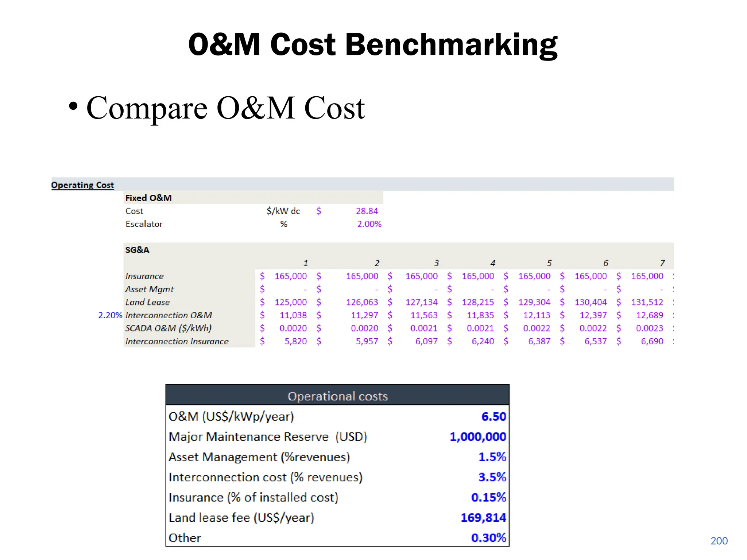Click the insurance value '0.15%'
Image resolution: width=747 pixels, height=560 pixels.
point(489,497)
